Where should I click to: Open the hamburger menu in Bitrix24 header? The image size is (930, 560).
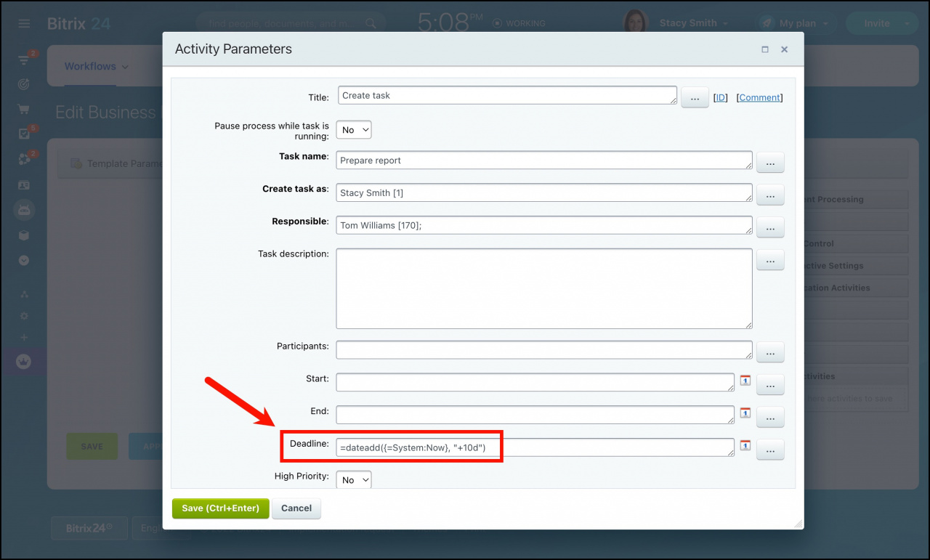pyautogui.click(x=24, y=23)
